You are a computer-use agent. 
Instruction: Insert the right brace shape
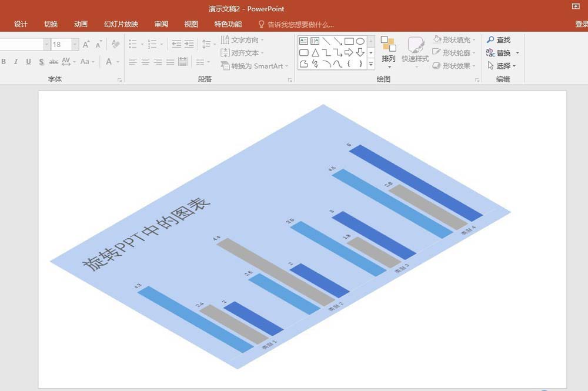[360, 64]
